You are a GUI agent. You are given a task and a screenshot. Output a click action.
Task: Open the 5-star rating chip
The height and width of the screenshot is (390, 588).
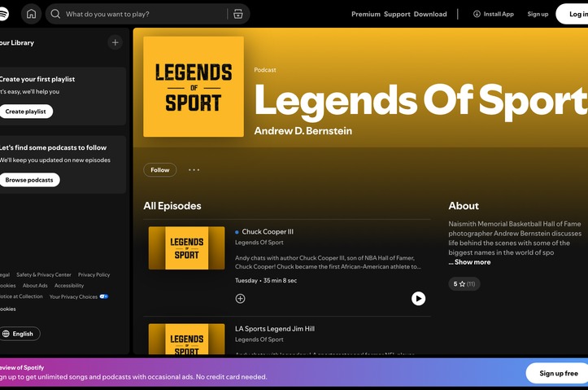464,284
